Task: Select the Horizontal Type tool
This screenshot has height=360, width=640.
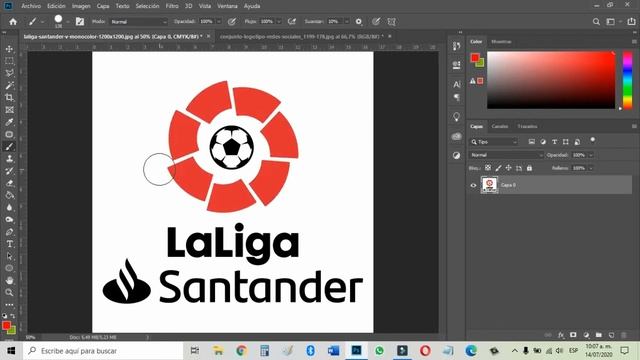Action: click(x=9, y=244)
